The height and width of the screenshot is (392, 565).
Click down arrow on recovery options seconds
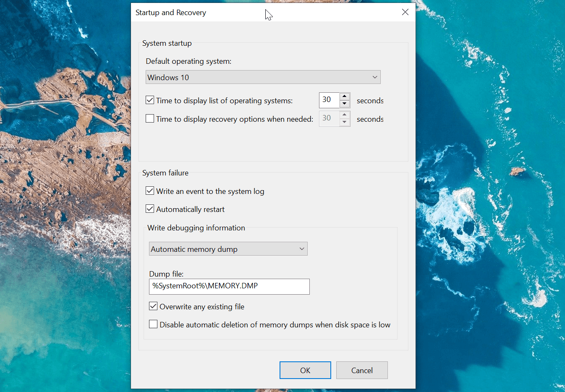click(345, 122)
